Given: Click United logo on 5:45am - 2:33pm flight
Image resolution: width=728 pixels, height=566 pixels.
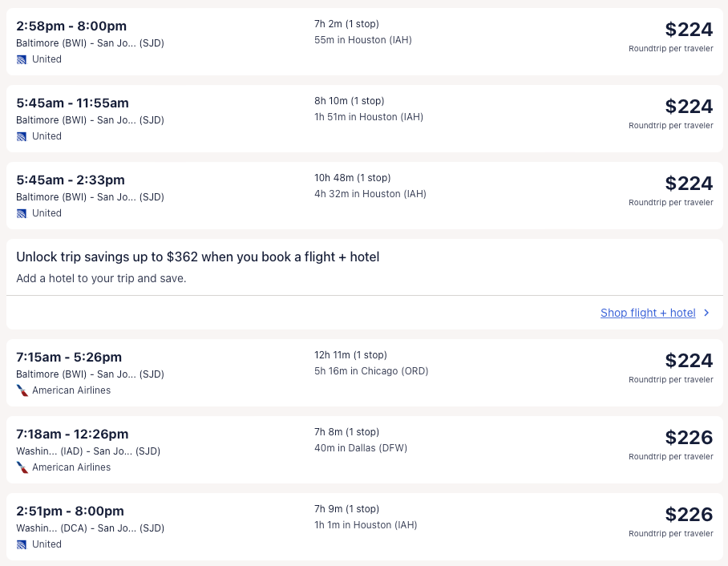Looking at the screenshot, I should [22, 213].
